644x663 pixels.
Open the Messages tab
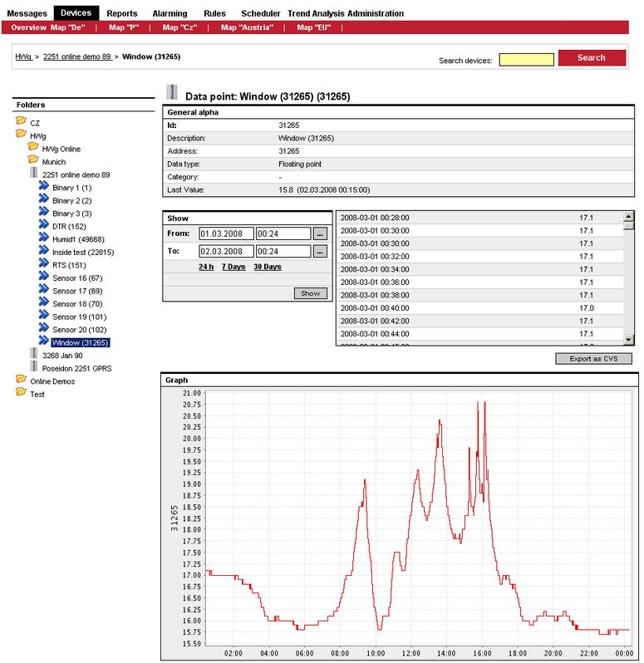(27, 13)
